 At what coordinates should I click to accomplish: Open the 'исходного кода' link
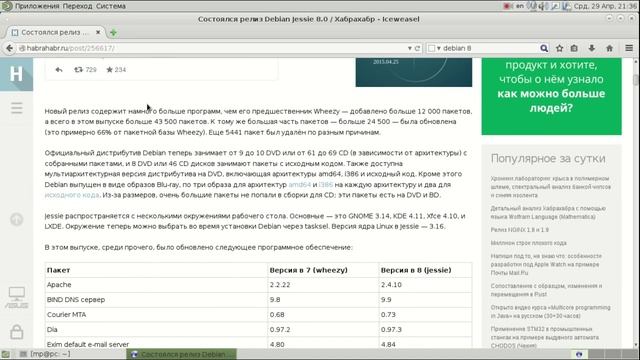[x=72, y=195]
